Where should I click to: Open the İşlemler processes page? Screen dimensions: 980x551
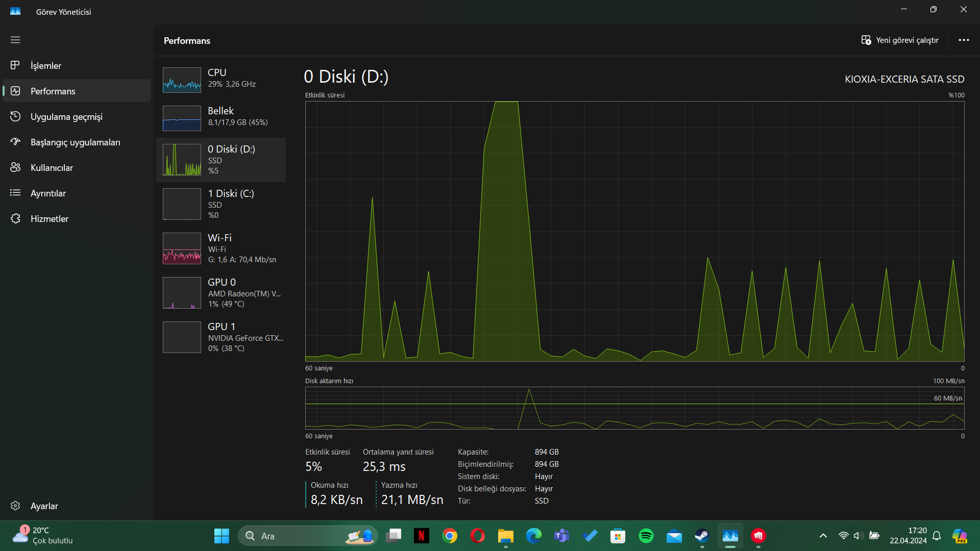(x=46, y=66)
